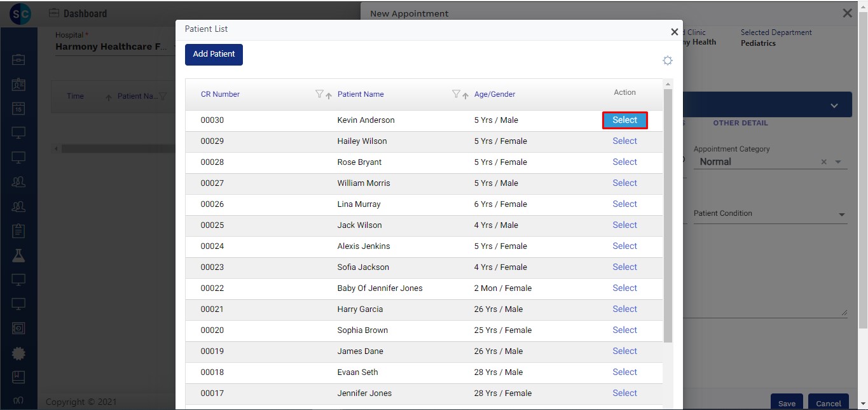Open the lab flask icon in sidebar
Screen dimensions: 868x410
point(18,255)
